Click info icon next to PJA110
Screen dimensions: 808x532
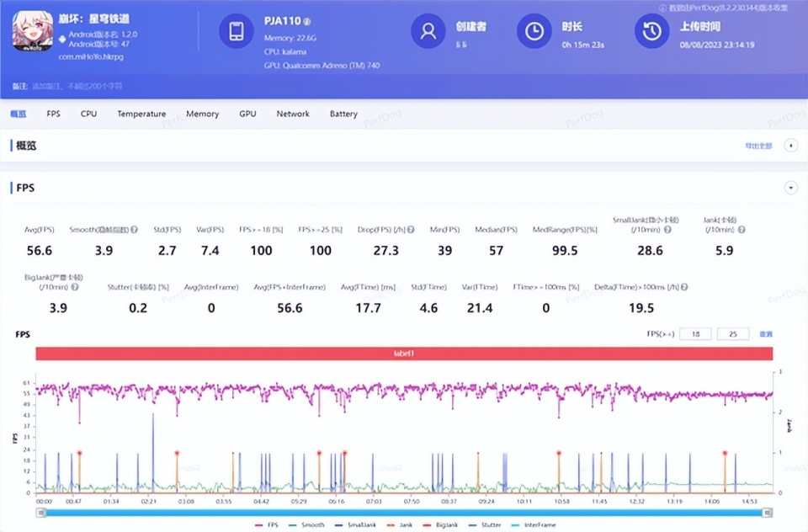pyautogui.click(x=306, y=21)
